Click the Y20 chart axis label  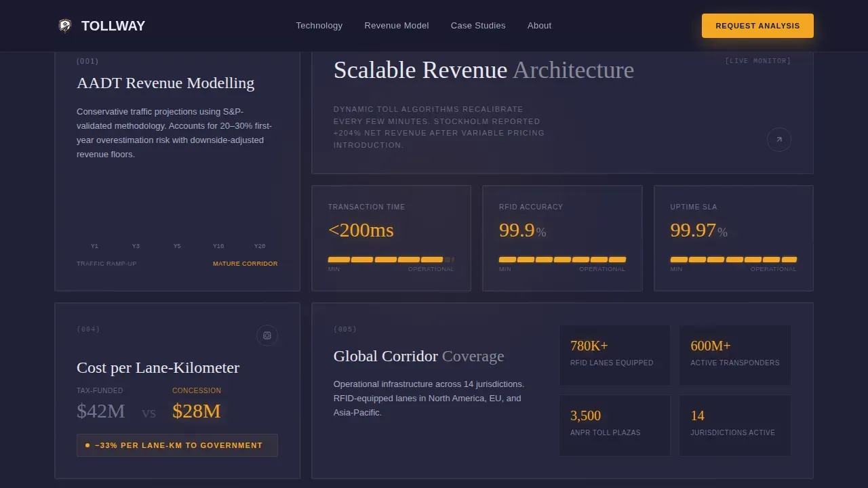[260, 247]
